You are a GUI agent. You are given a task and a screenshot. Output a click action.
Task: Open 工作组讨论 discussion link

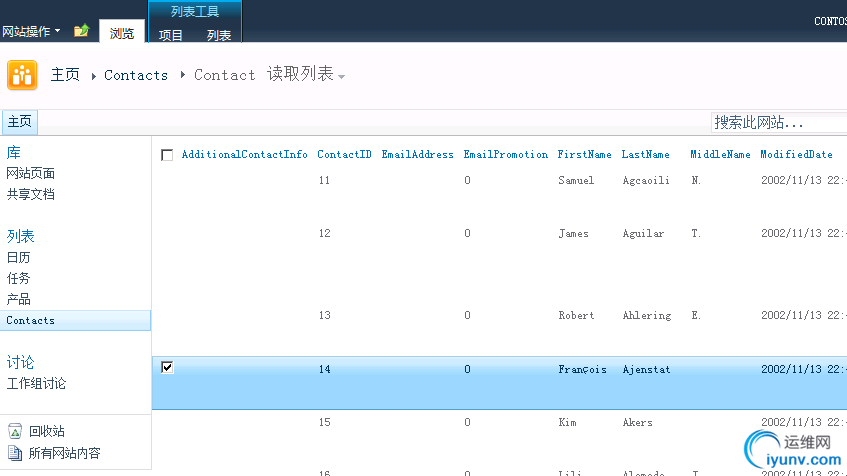tap(36, 384)
